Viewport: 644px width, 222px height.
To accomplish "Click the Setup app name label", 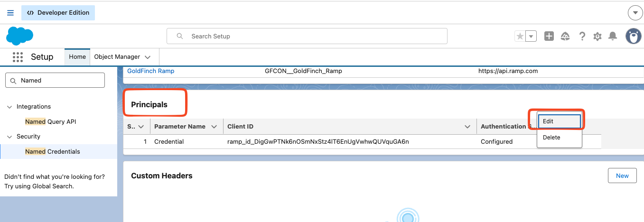I will [x=42, y=57].
